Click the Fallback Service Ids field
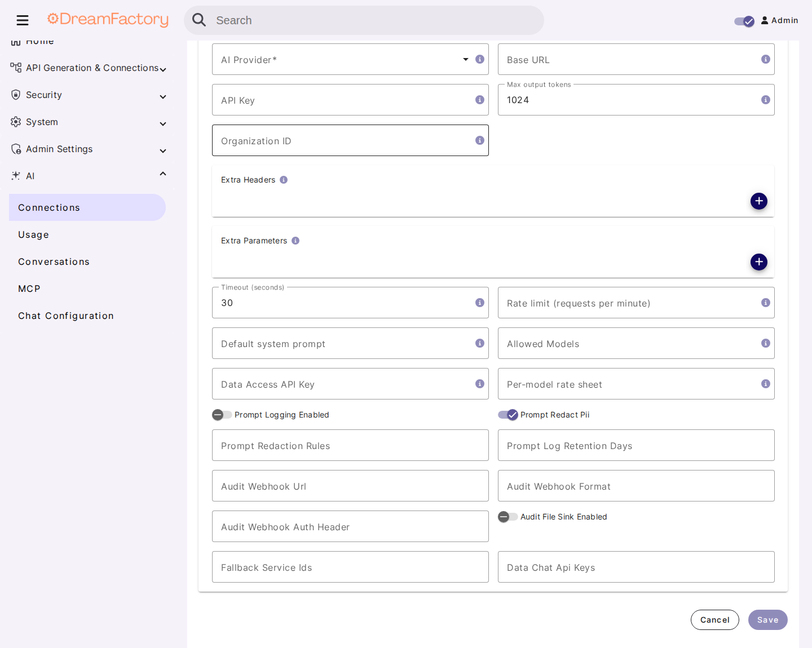The height and width of the screenshot is (648, 812). 350,567
